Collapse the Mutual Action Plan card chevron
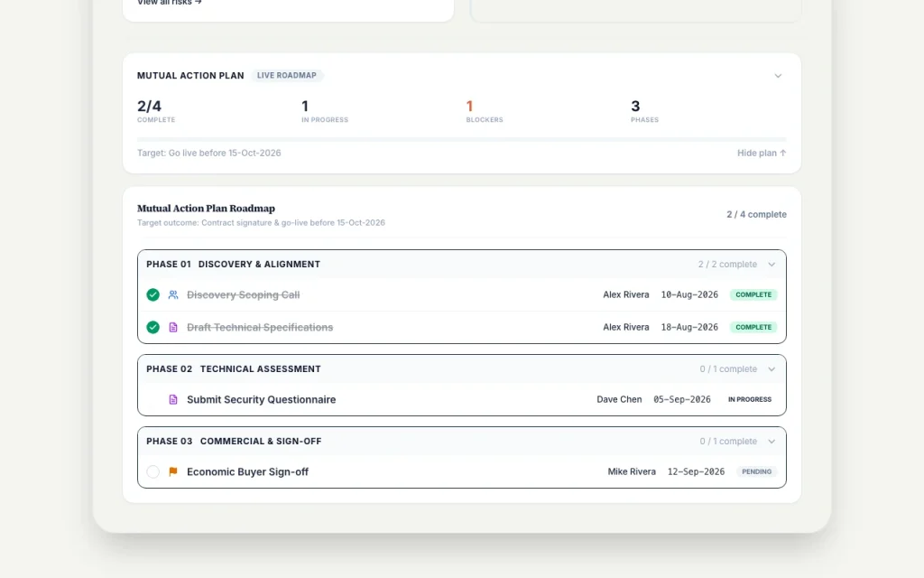The height and width of the screenshot is (578, 924). tap(778, 76)
